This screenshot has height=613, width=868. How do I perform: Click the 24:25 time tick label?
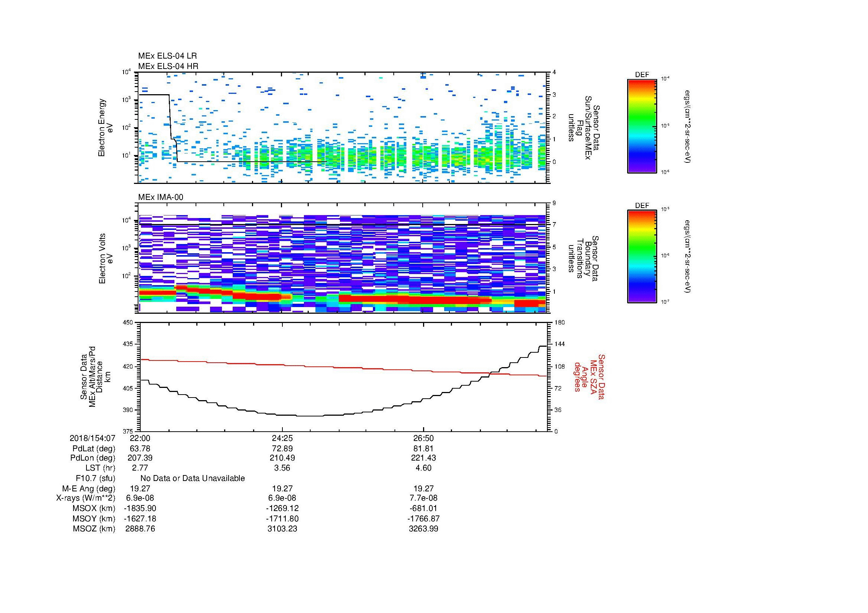[282, 438]
